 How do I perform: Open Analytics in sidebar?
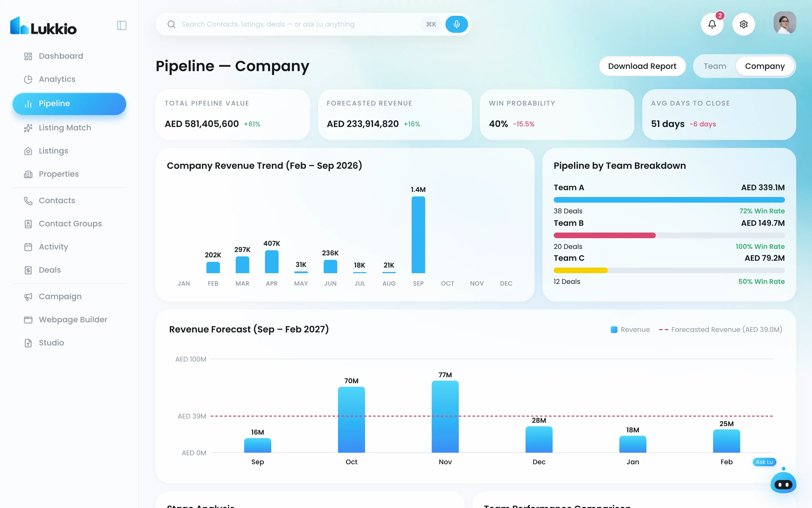click(x=69, y=79)
